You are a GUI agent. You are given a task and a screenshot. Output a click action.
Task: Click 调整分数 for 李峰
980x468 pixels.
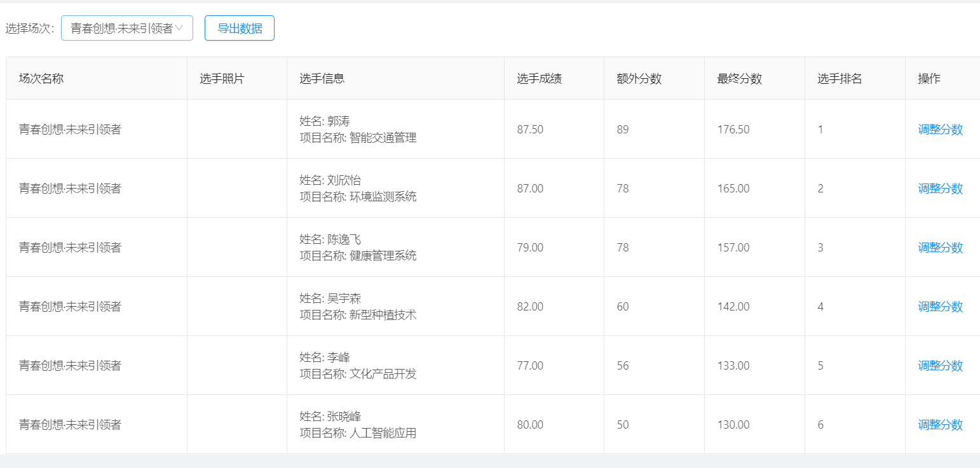click(x=940, y=366)
